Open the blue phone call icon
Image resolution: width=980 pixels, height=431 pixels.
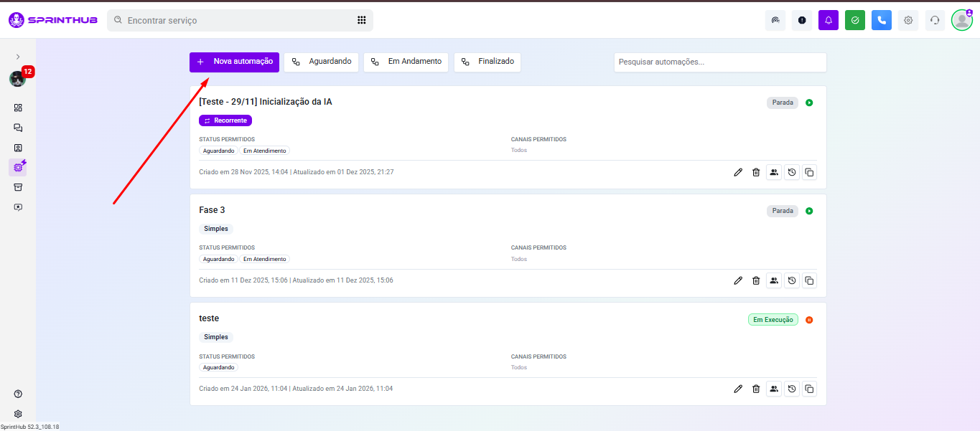(x=882, y=21)
